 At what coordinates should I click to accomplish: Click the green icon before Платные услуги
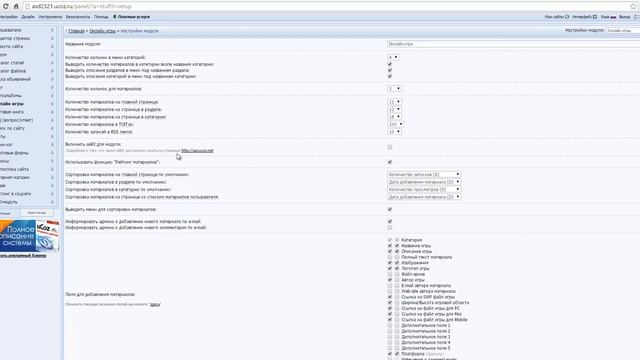pos(115,17)
